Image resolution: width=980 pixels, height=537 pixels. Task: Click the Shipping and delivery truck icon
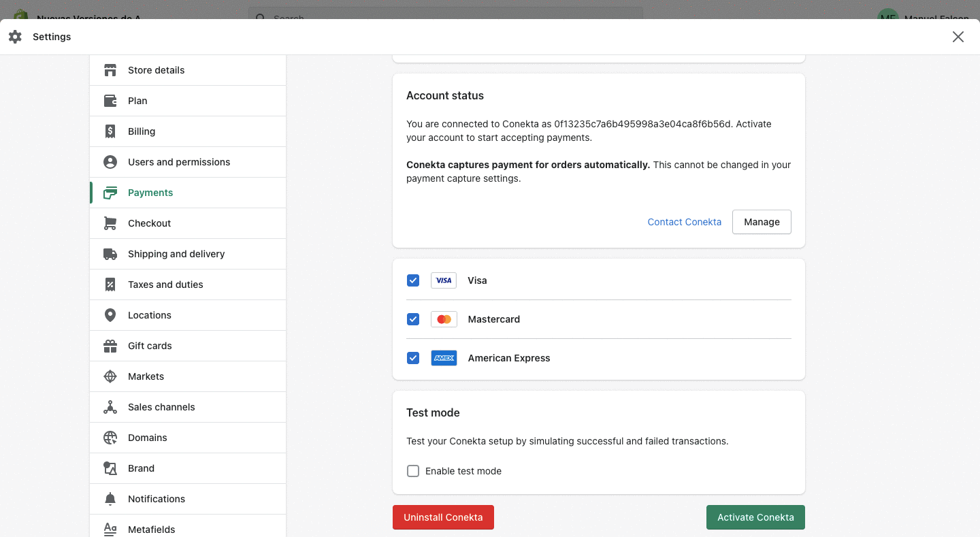coord(110,254)
